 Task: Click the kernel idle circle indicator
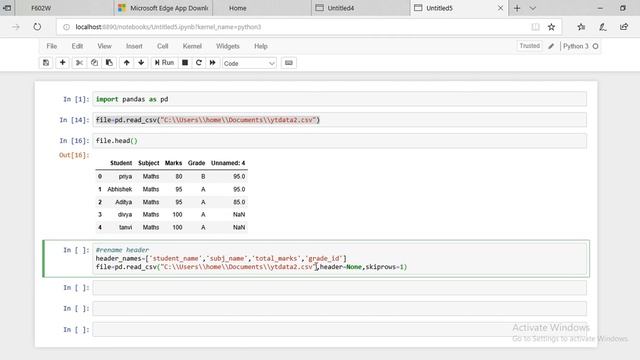click(x=596, y=47)
